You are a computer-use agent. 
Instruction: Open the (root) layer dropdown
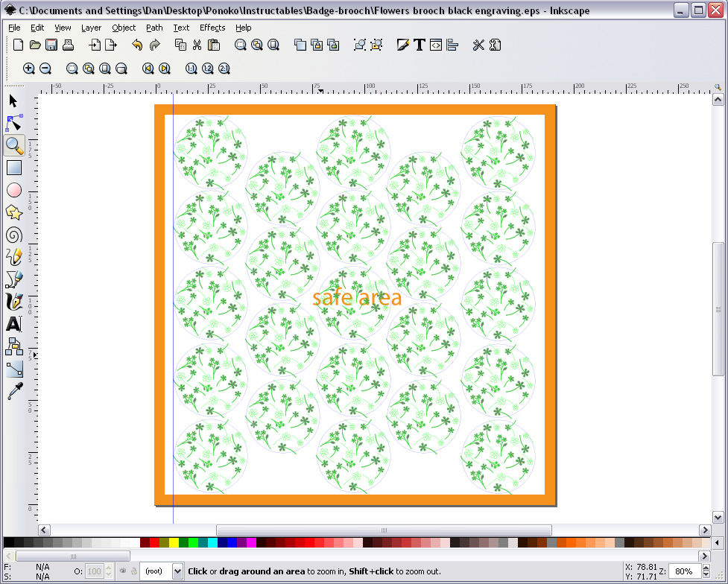coord(162,571)
